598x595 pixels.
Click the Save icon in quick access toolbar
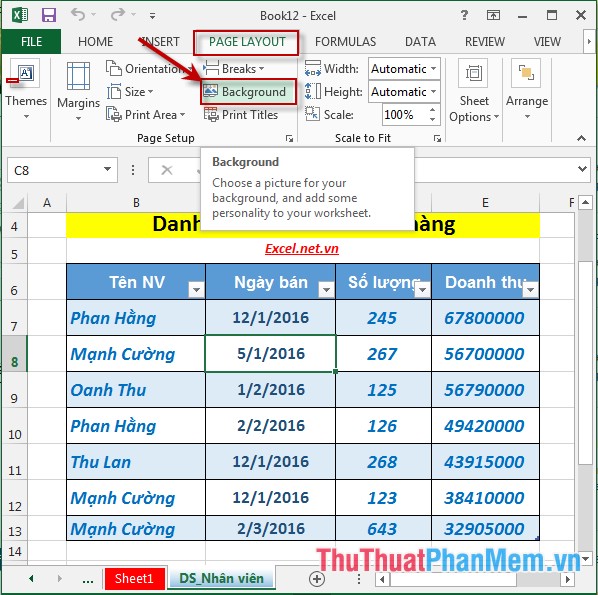click(x=49, y=15)
